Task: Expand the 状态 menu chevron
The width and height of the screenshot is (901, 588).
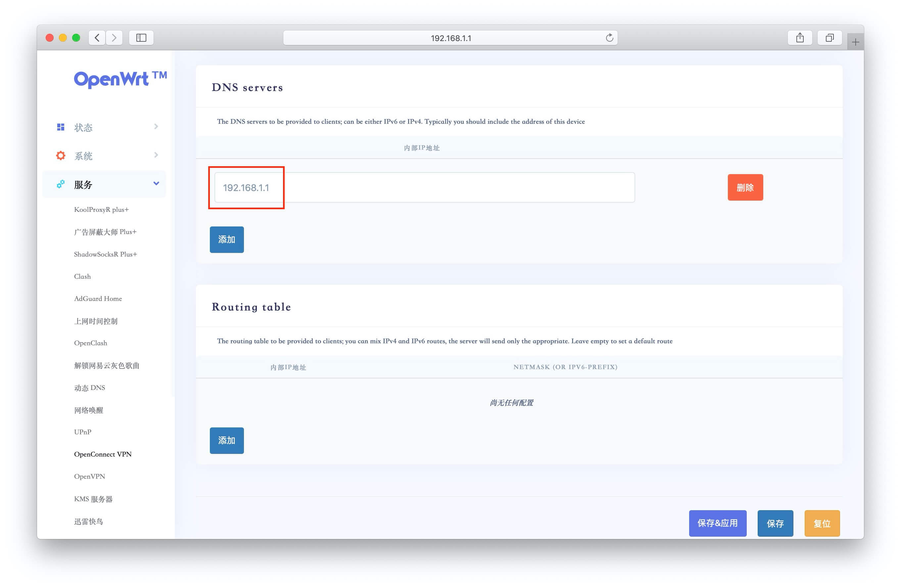Action: 156,126
